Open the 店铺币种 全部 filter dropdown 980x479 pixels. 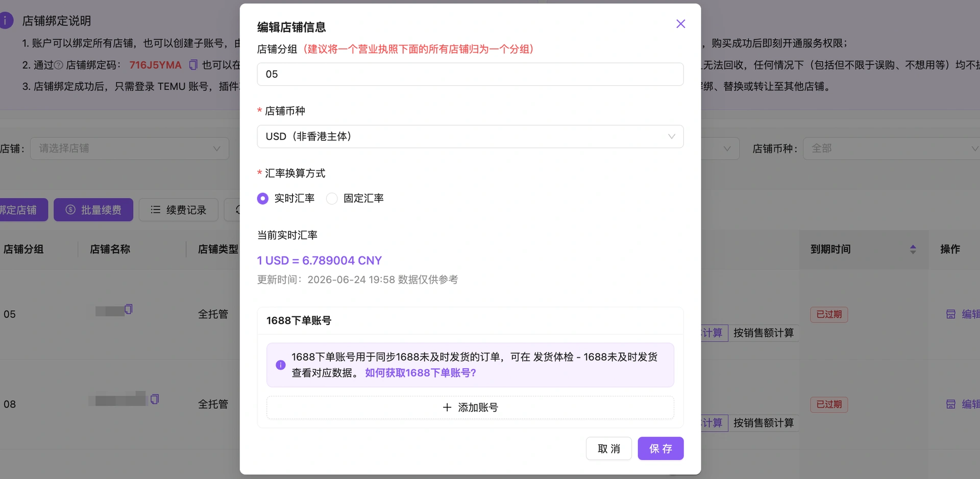[x=892, y=148]
